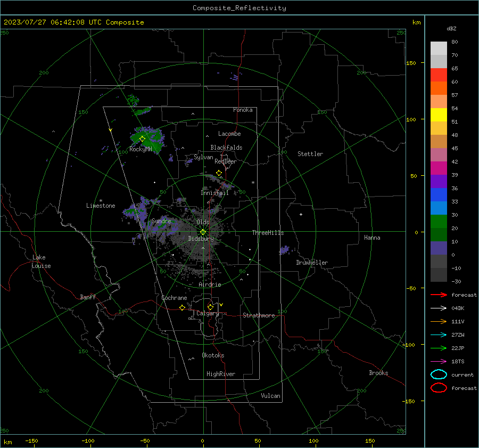Select the slate-blue 10 dBZ color swatch

pyautogui.click(x=439, y=248)
